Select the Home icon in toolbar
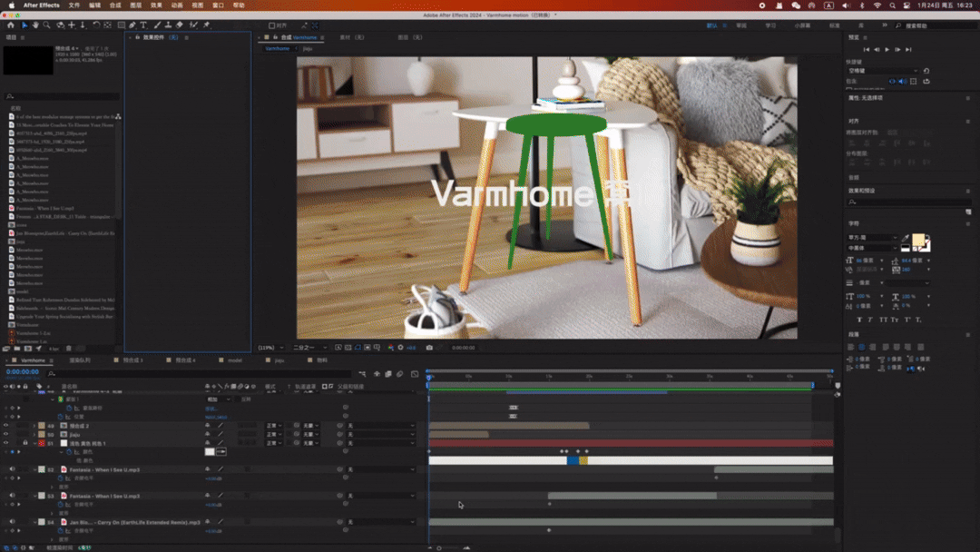This screenshot has height=552, width=980. (11, 25)
